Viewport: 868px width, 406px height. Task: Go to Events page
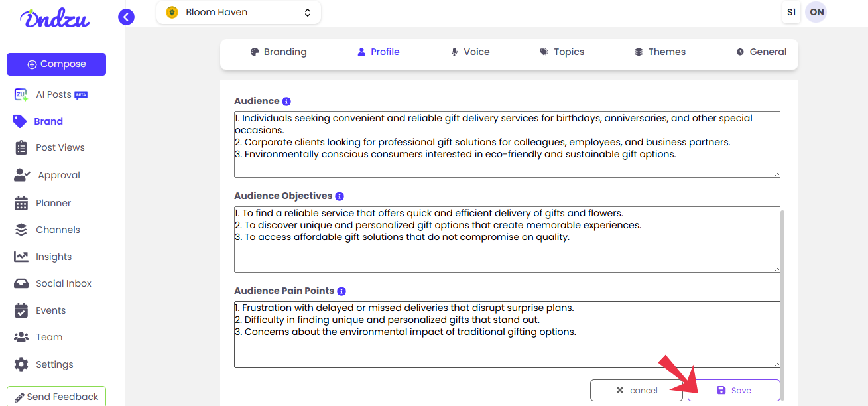tap(51, 310)
